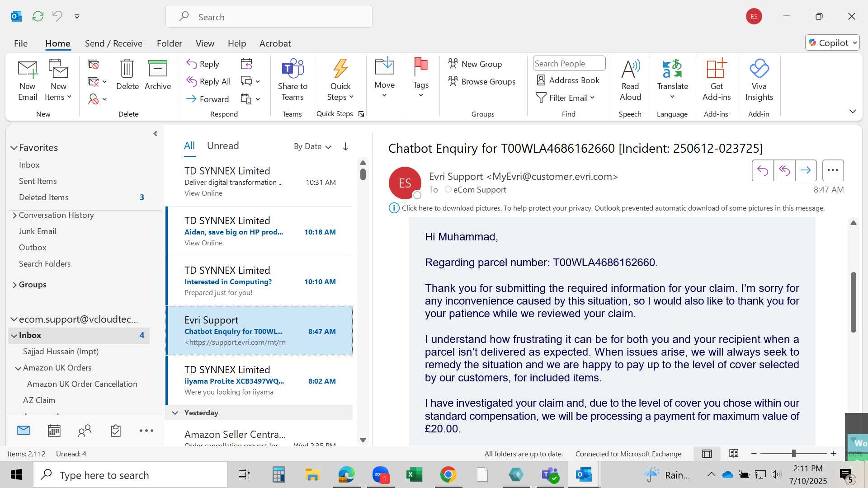Open the View tab
The image size is (868, 488).
[205, 43]
